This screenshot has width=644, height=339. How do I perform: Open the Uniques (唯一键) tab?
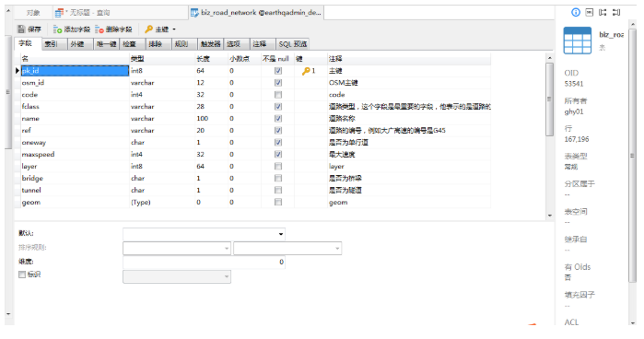click(x=106, y=44)
